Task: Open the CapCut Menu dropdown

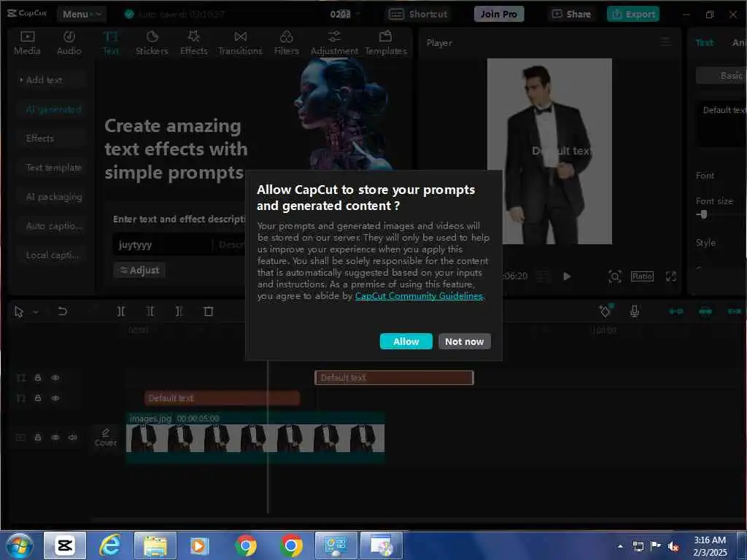Action: point(82,15)
